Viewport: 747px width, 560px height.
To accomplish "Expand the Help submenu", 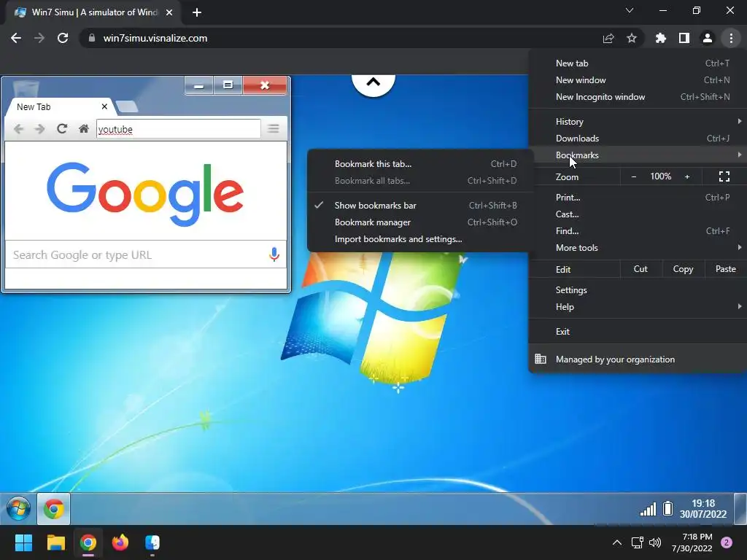I will click(x=638, y=307).
